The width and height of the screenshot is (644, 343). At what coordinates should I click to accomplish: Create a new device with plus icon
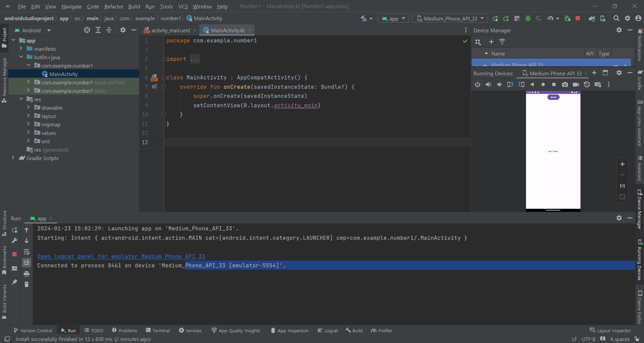click(x=491, y=42)
